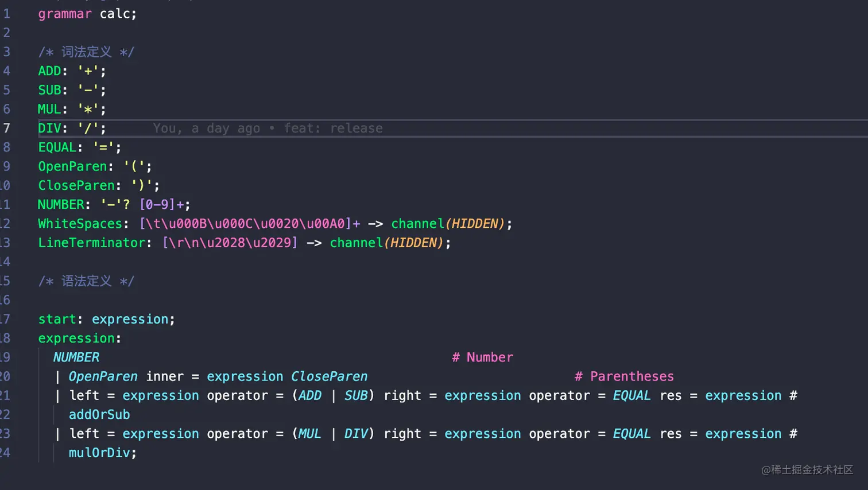
Task: Click the MUL rule on line 6
Action: pyautogui.click(x=49, y=109)
